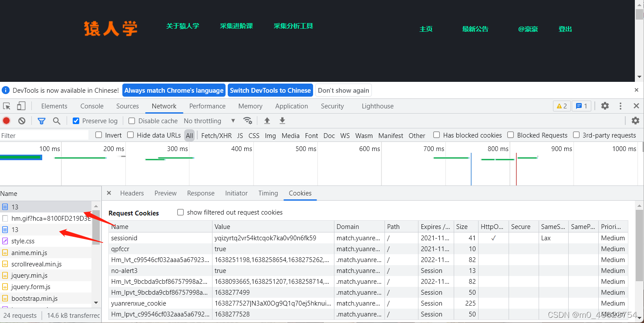
Task: Click the info icon in the language bar
Action: 6,91
